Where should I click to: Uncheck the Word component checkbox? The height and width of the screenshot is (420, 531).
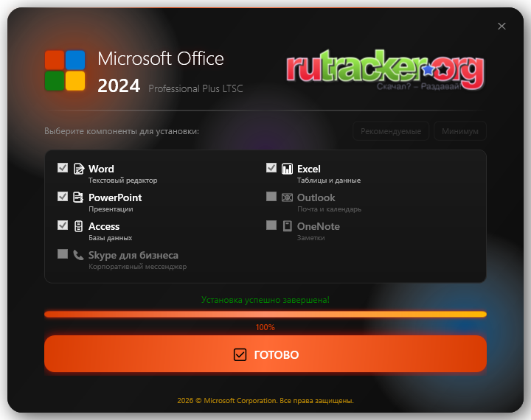(63, 168)
